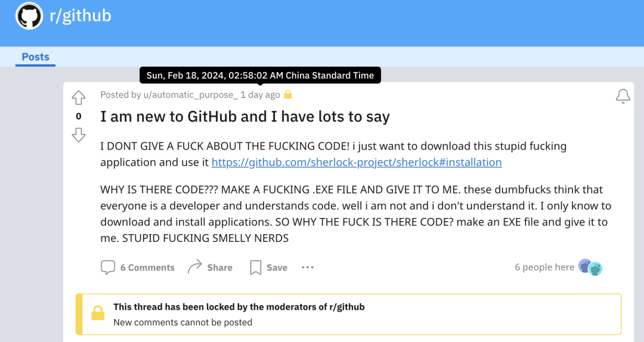The height and width of the screenshot is (342, 644).
Task: Click the '1 day ago' timestamp
Action: click(x=260, y=95)
